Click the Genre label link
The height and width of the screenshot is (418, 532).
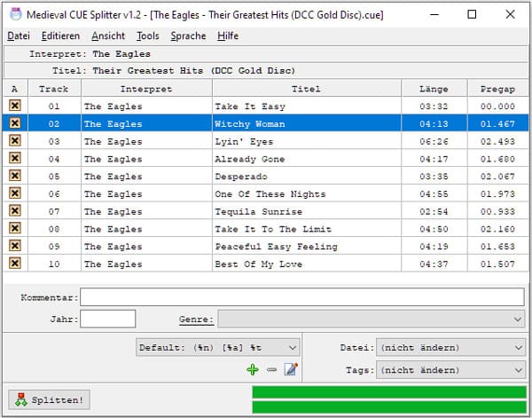point(197,319)
